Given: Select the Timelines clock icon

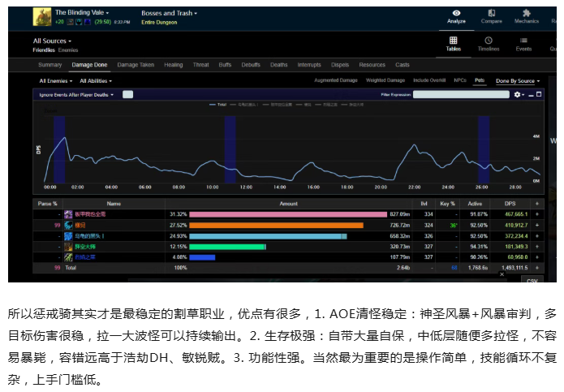Looking at the screenshot, I should click(488, 40).
